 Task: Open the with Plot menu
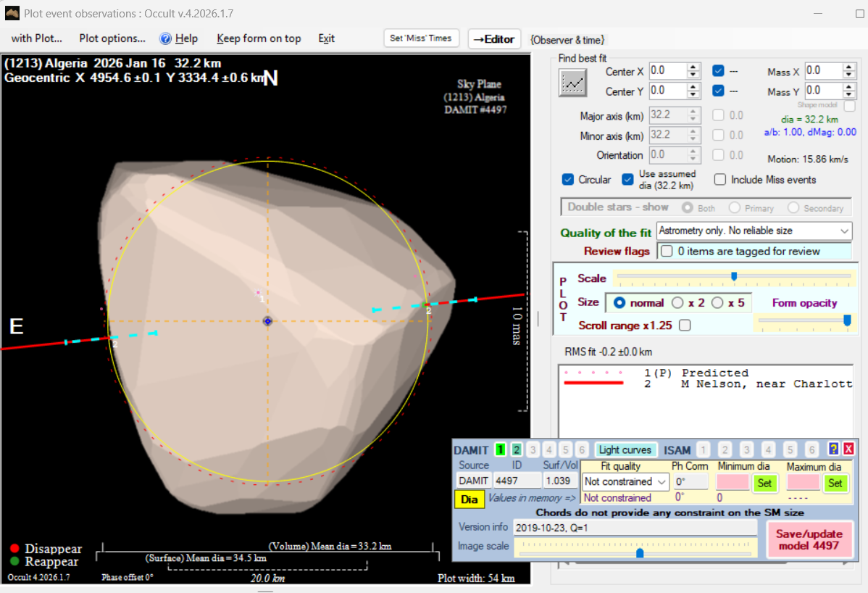click(x=37, y=38)
